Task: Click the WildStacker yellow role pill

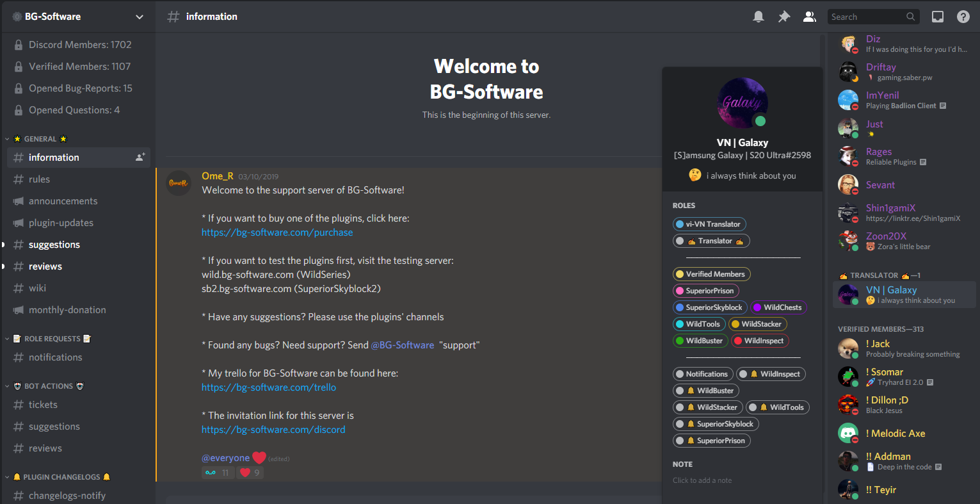Action: [758, 324]
